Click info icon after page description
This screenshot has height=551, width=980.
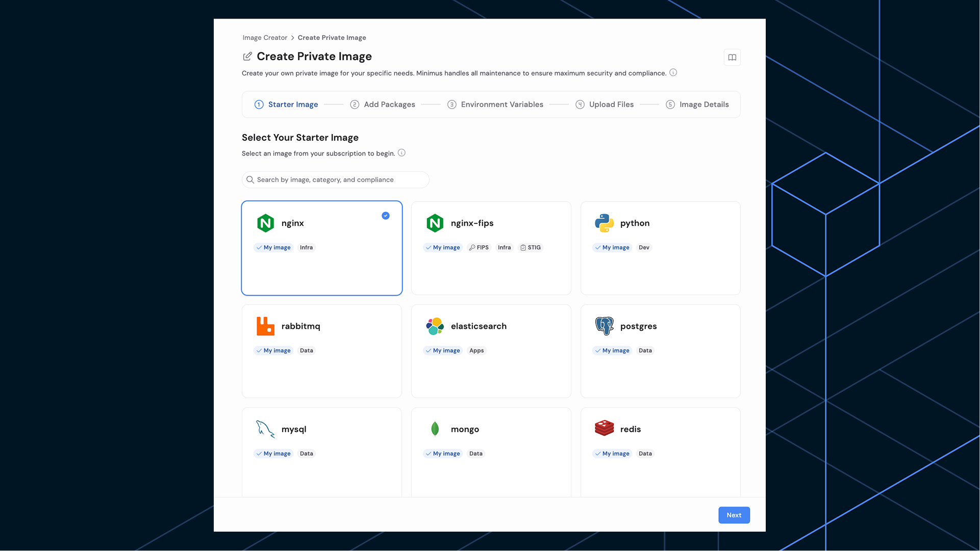(673, 72)
